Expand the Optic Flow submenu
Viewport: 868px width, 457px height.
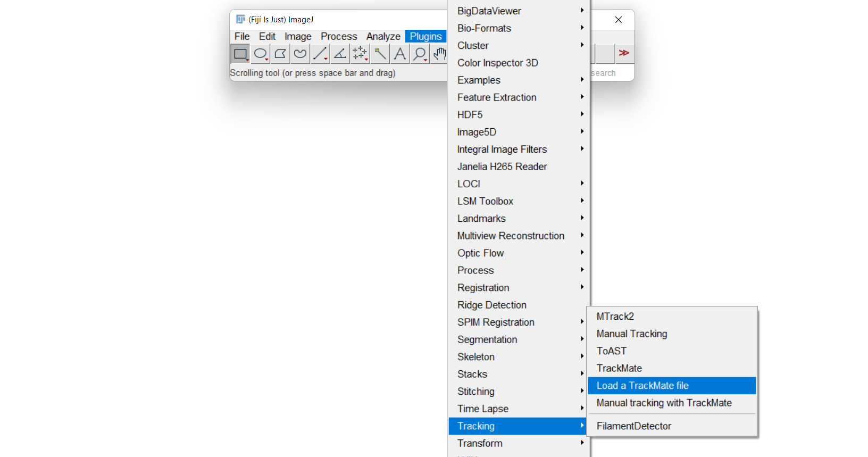click(x=519, y=253)
